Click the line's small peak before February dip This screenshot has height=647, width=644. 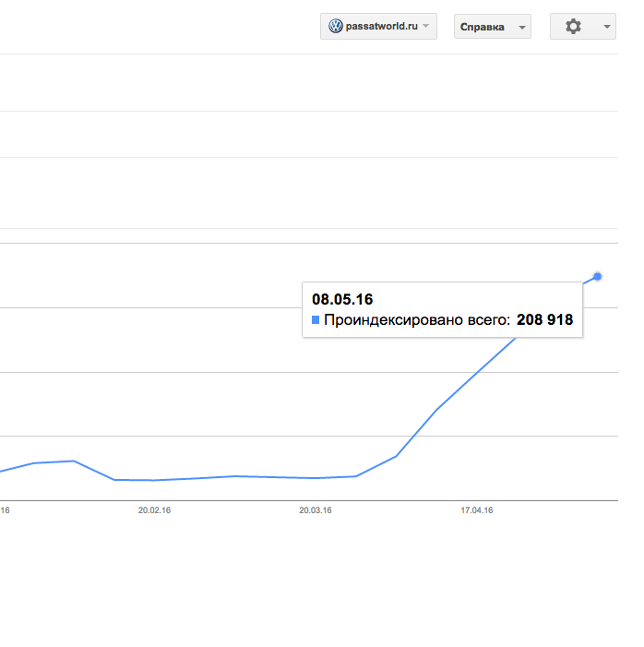(x=74, y=461)
